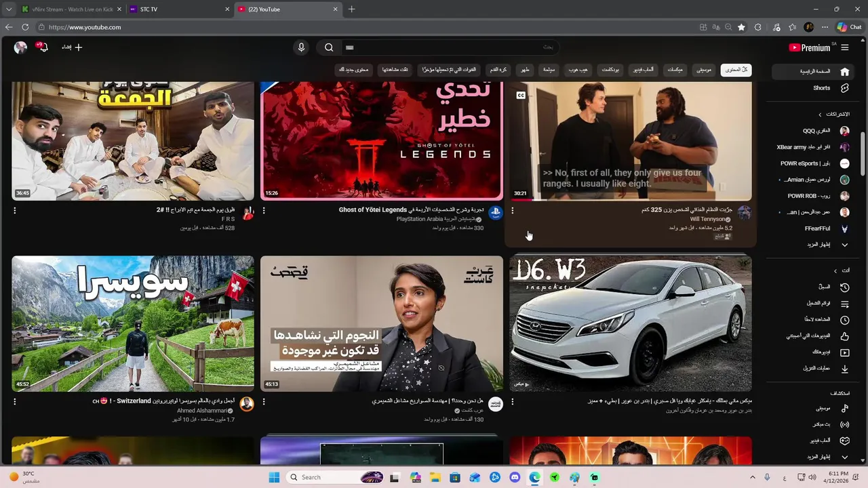The width and height of the screenshot is (868, 488).
Task: Open options for Ghost of Yōtei Legends video
Action: [264, 210]
